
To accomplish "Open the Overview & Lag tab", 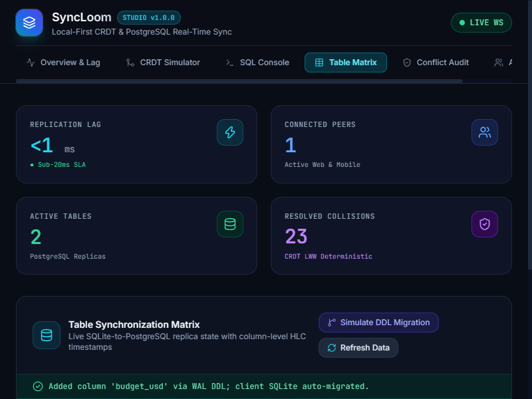I will pos(63,63).
